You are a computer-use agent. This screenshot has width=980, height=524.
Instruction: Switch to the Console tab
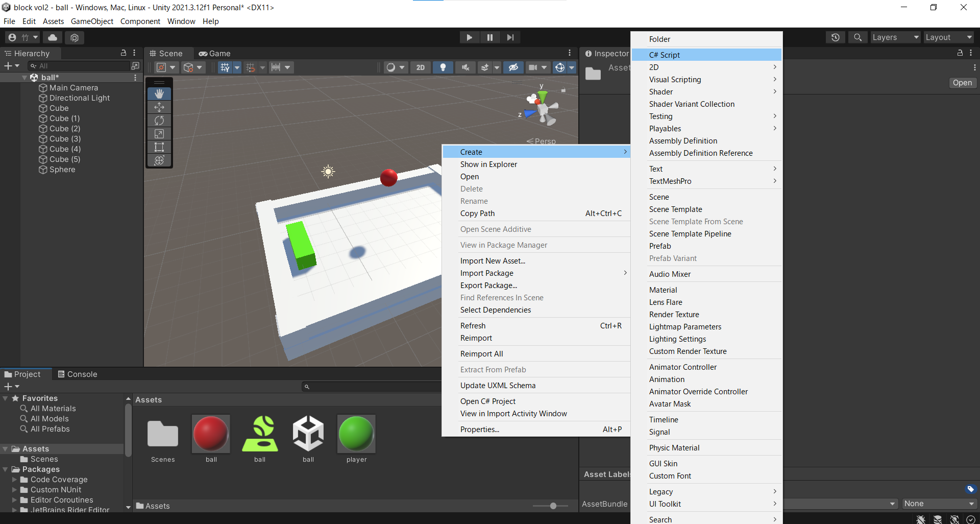[x=77, y=374]
